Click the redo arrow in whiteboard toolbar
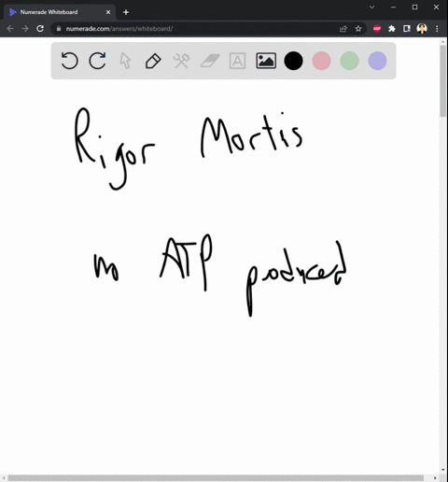This screenshot has height=482, width=448. (97, 61)
